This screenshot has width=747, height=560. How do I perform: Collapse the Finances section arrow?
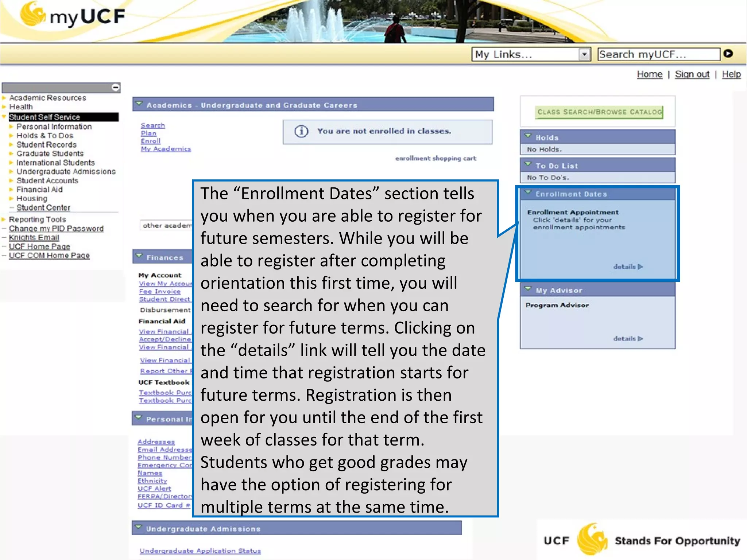click(139, 256)
